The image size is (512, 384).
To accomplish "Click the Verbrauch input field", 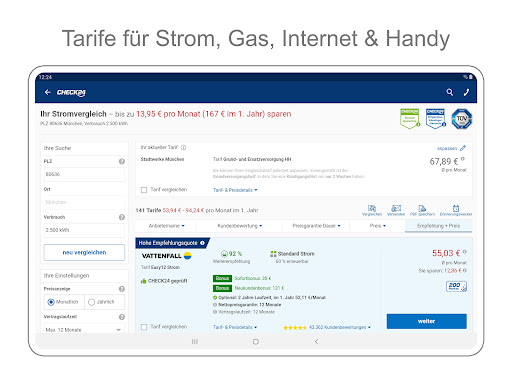I will [x=84, y=230].
